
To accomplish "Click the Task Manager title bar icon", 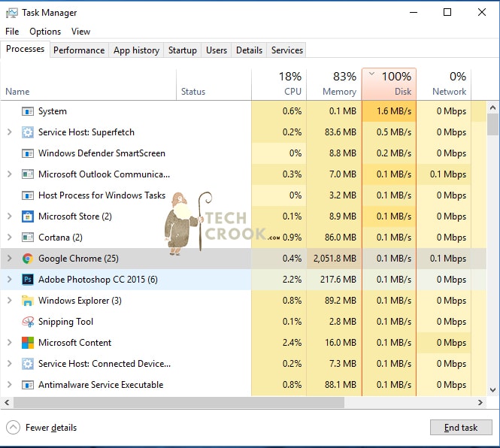I will [12, 13].
